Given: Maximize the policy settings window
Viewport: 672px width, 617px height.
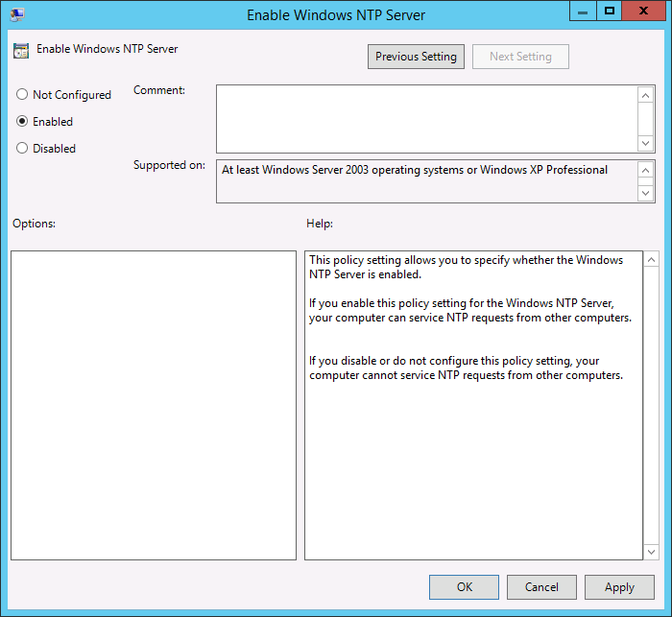Looking at the screenshot, I should (609, 12).
